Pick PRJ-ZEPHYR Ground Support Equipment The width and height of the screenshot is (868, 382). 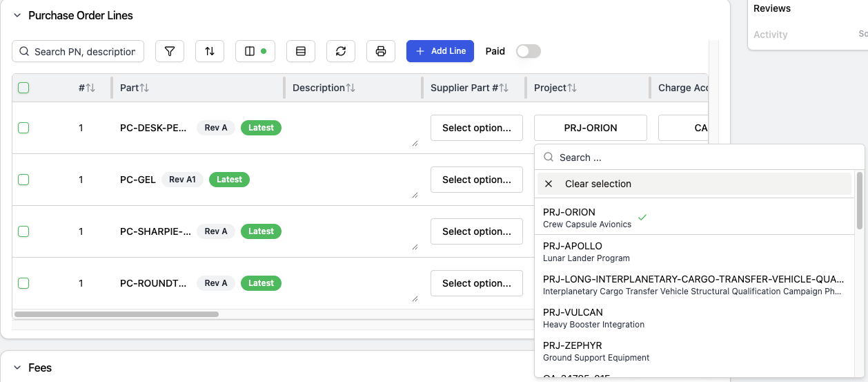click(696, 351)
